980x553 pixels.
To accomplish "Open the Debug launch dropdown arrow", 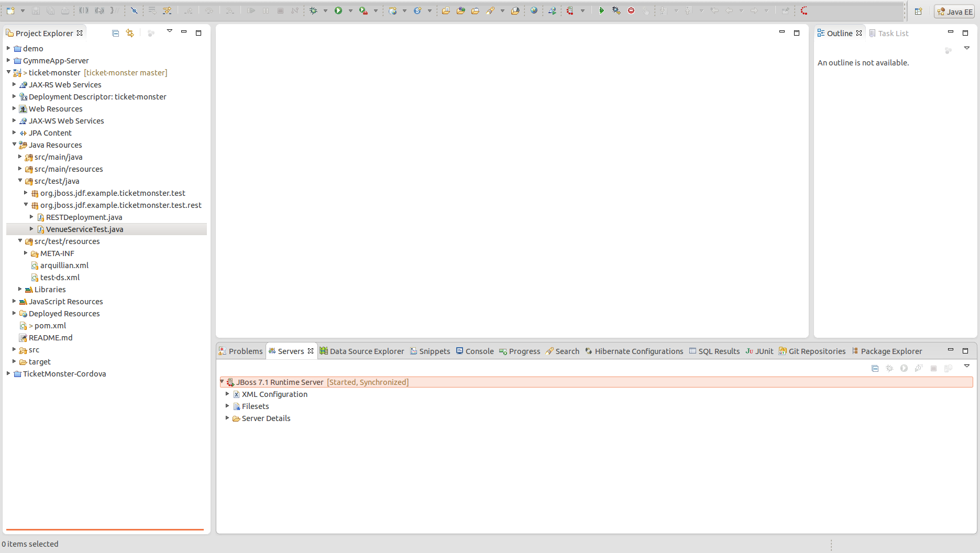I will 325,10.
